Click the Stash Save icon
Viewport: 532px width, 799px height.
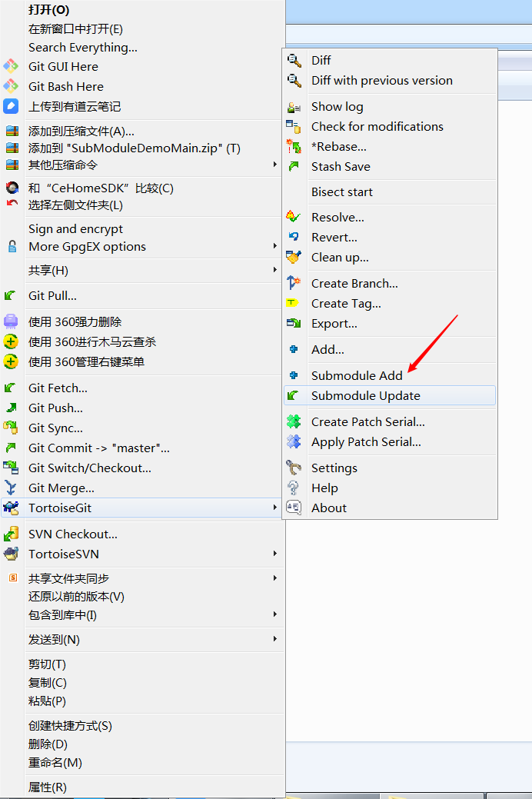[x=294, y=166]
